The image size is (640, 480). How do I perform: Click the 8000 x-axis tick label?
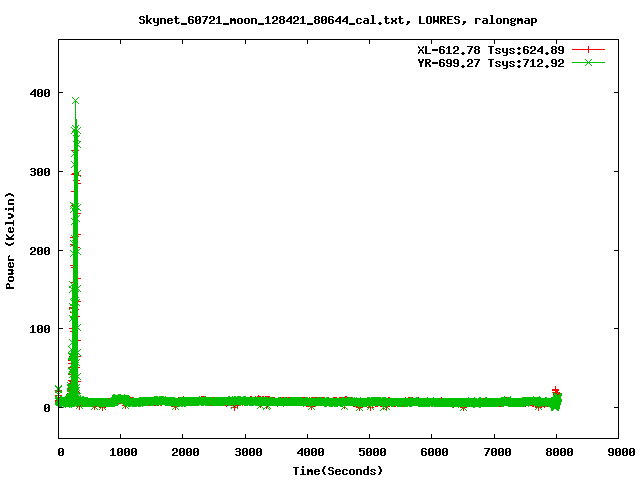(x=559, y=452)
